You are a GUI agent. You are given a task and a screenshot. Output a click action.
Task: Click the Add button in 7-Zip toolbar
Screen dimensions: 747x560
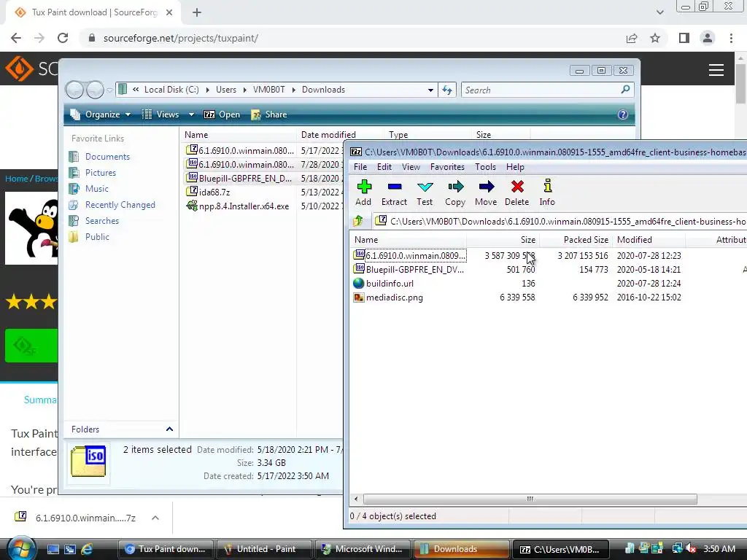pos(363,192)
